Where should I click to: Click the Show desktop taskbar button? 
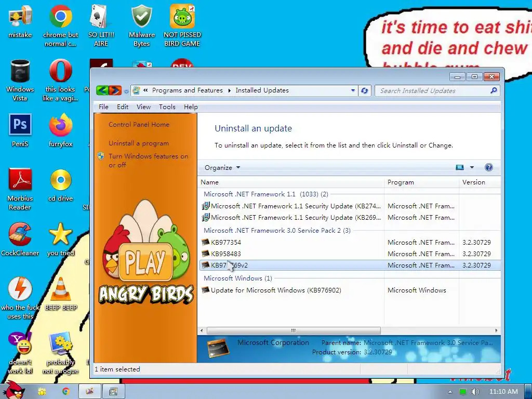point(528,392)
